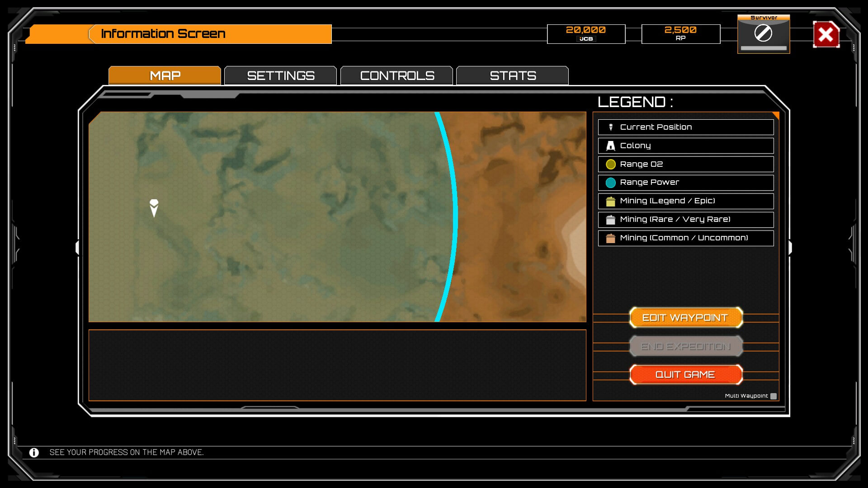Screen dimensions: 868x488
Task: Click the Current Position legend icon
Action: click(x=610, y=127)
